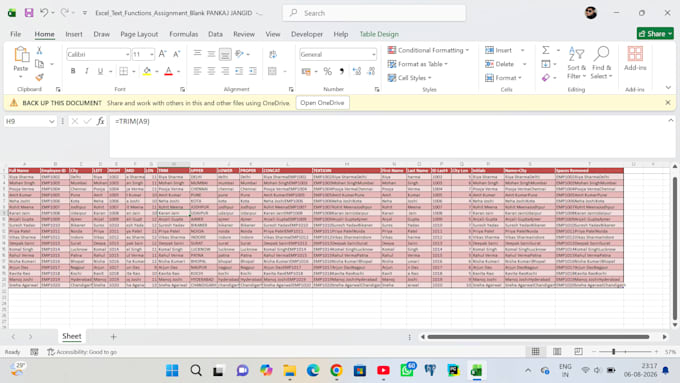Decrease font size with small A icon
Image resolution: width=680 pixels, height=383 pixels.
177,54
